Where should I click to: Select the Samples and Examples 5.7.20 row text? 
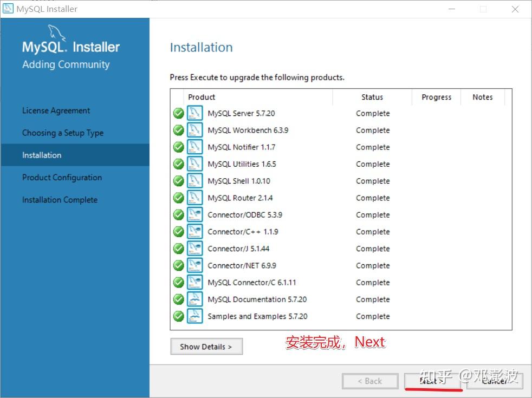[x=257, y=317]
